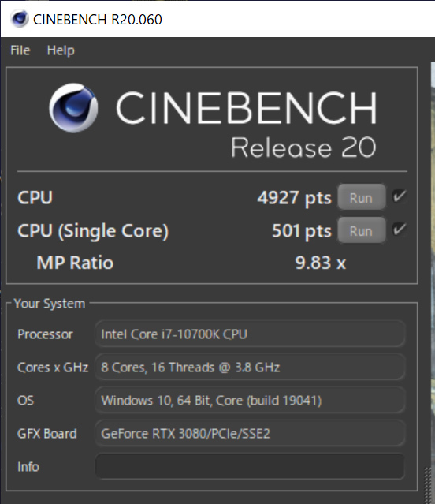The image size is (435, 504).
Task: Toggle the CPU (Single Core) checkbox
Action: (x=399, y=230)
